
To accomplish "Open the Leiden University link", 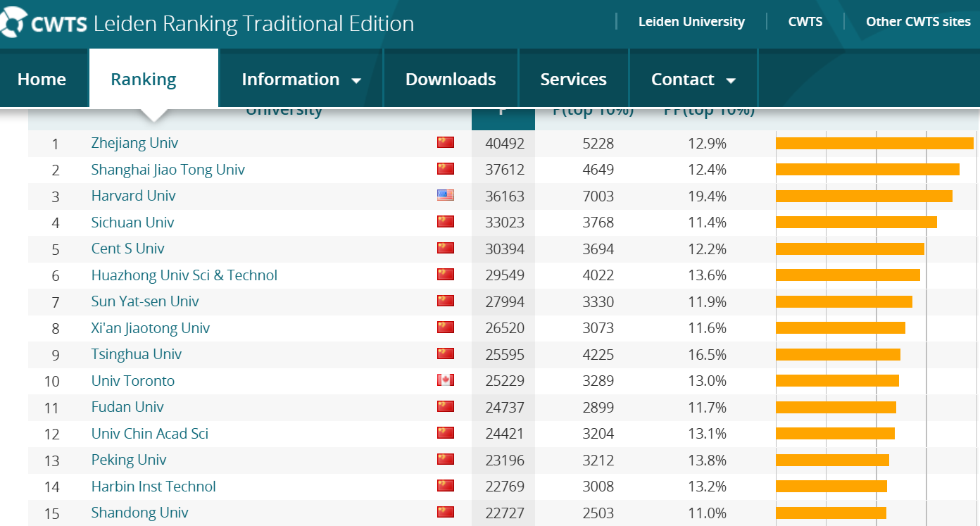I will coord(691,22).
